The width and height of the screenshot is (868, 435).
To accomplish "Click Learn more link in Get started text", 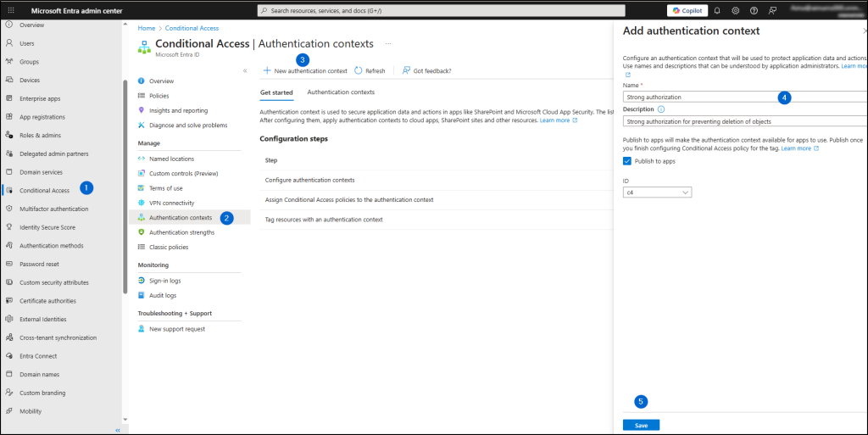I will pos(559,120).
